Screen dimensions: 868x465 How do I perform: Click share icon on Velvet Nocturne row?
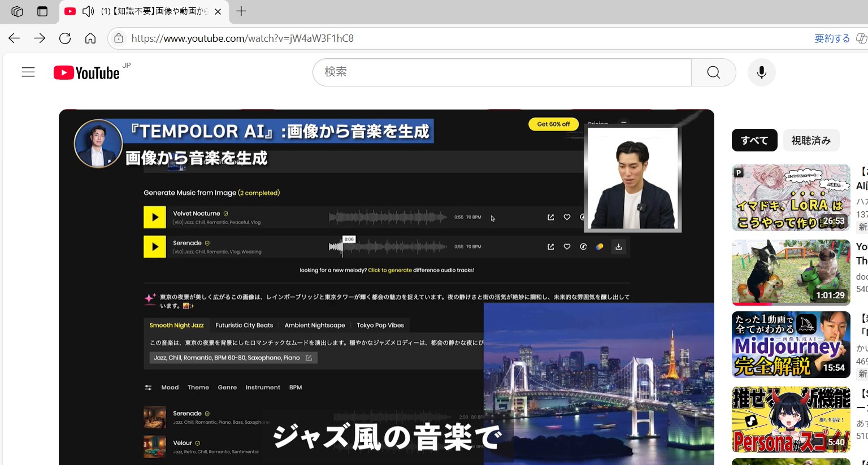coord(550,217)
